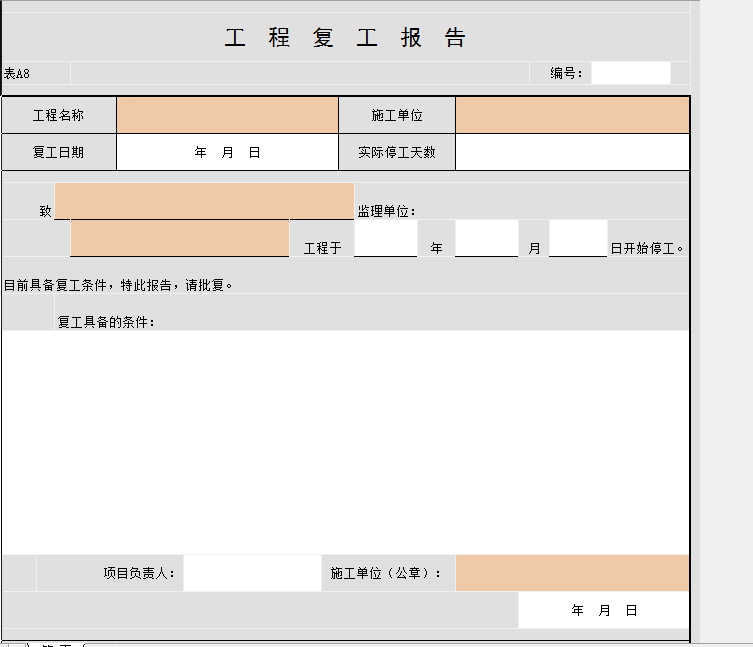Click the 工程复工报告 title cell
753x647 pixels.
click(345, 38)
